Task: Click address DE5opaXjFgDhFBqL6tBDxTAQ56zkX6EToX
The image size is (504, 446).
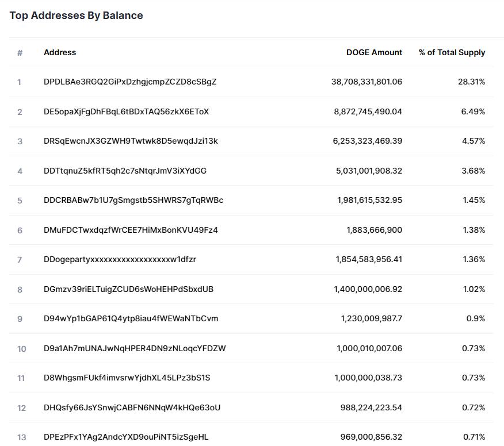Action: point(126,111)
